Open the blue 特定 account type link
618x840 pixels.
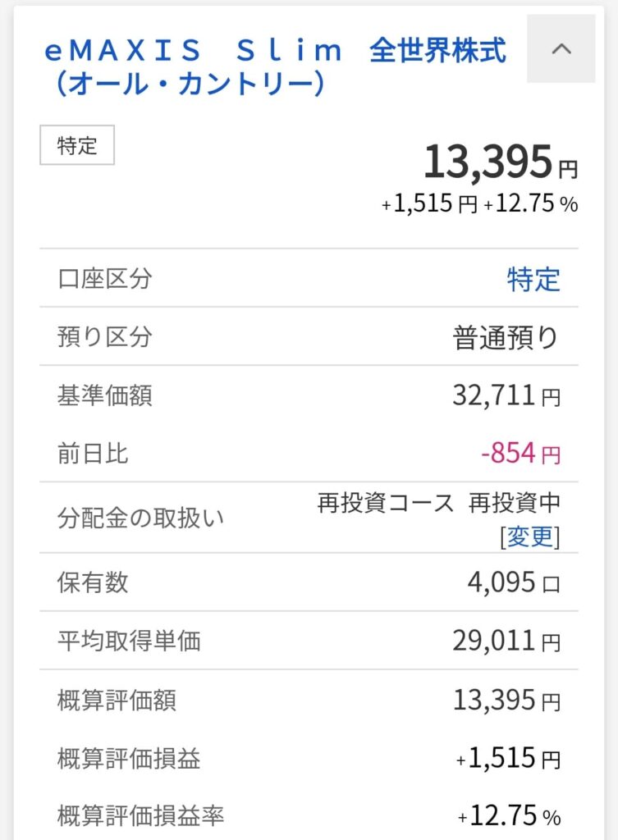coord(533,279)
